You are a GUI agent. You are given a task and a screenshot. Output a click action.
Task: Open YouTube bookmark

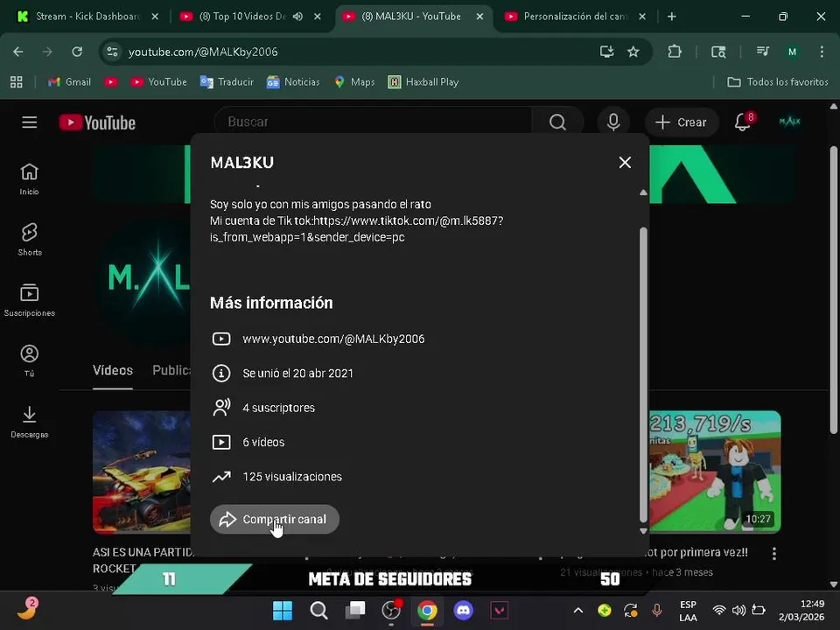[158, 82]
